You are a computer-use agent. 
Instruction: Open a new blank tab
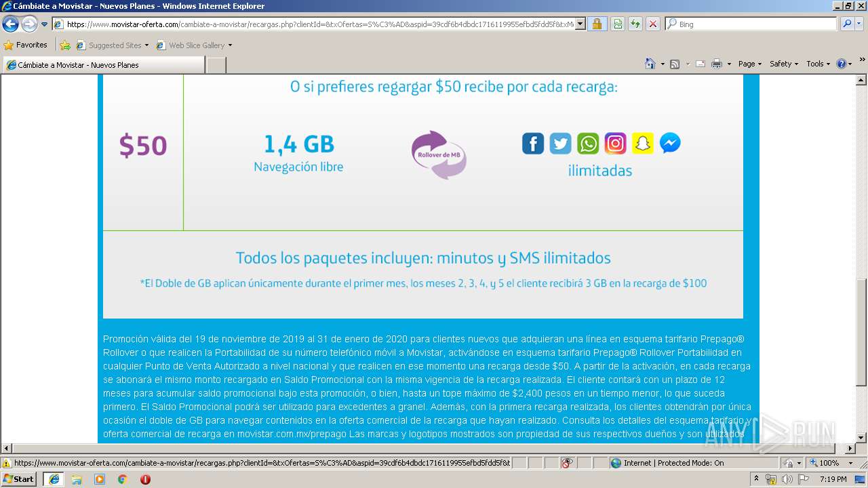point(216,65)
